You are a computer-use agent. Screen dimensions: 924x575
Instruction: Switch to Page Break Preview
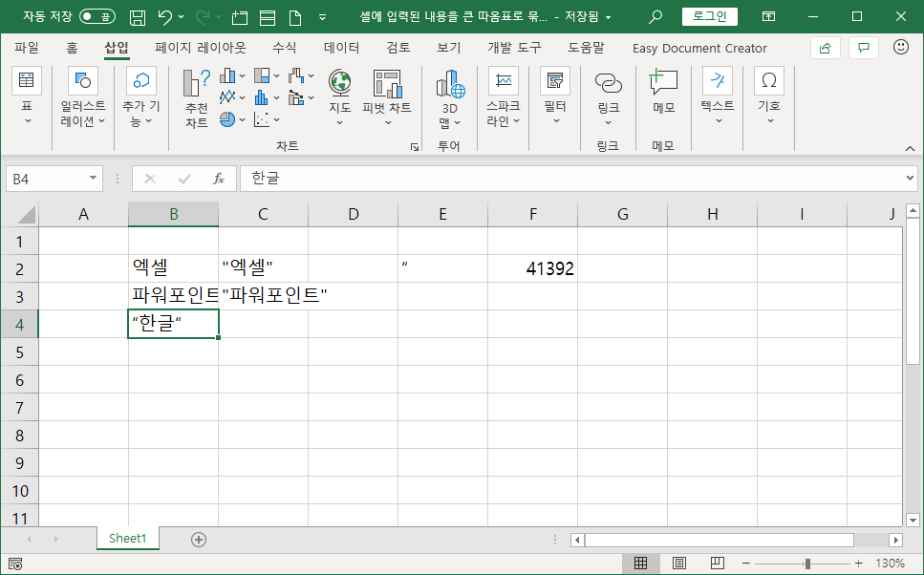718,564
